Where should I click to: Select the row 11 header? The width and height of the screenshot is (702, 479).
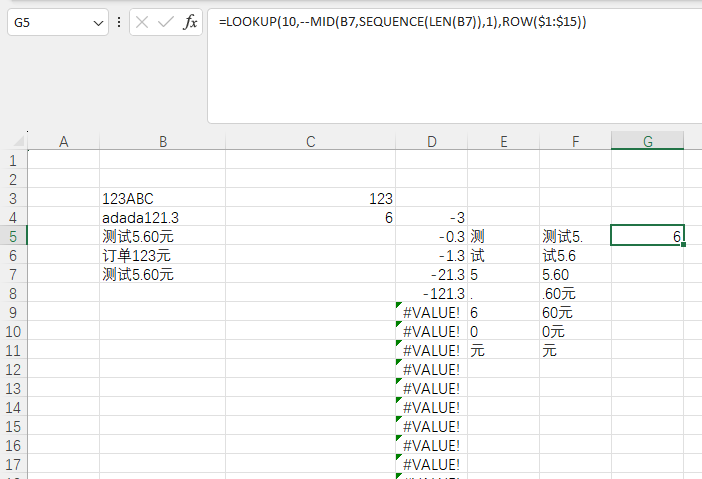pos(13,350)
